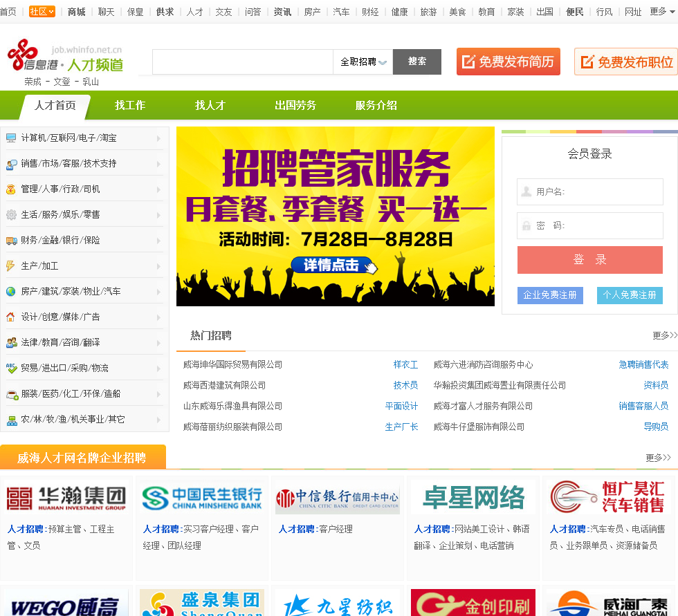Expand the 社区 dropdown in top bar
Screen dimensions: 678x616
tap(42, 12)
